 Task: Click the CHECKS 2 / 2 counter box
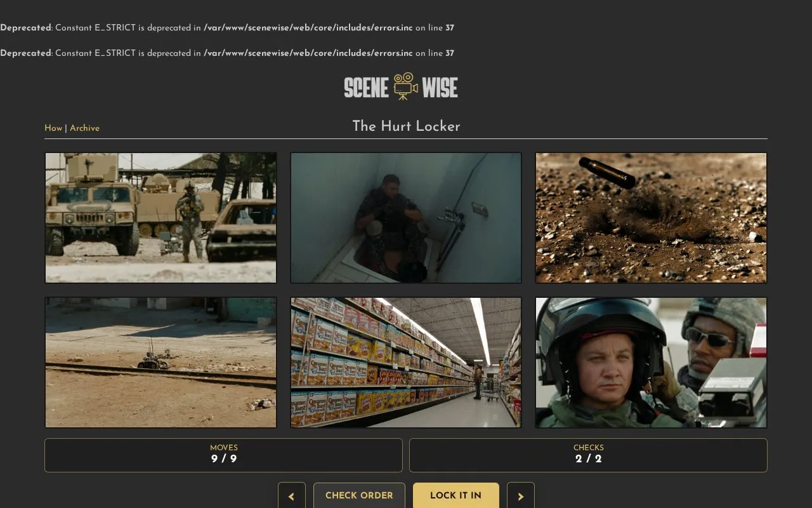(588, 455)
